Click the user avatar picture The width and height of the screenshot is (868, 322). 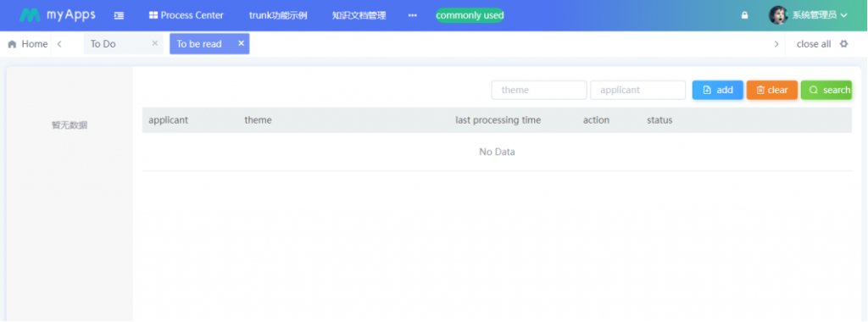click(x=778, y=15)
